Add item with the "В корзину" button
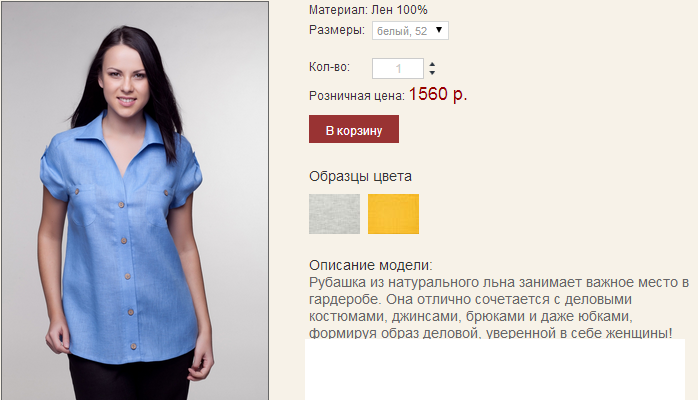The height and width of the screenshot is (400, 698). [354, 129]
